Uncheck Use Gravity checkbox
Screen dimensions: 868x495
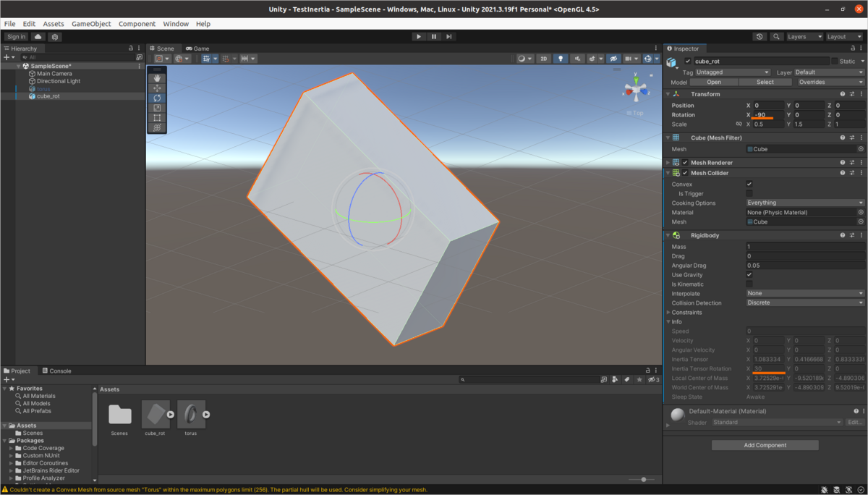point(749,275)
